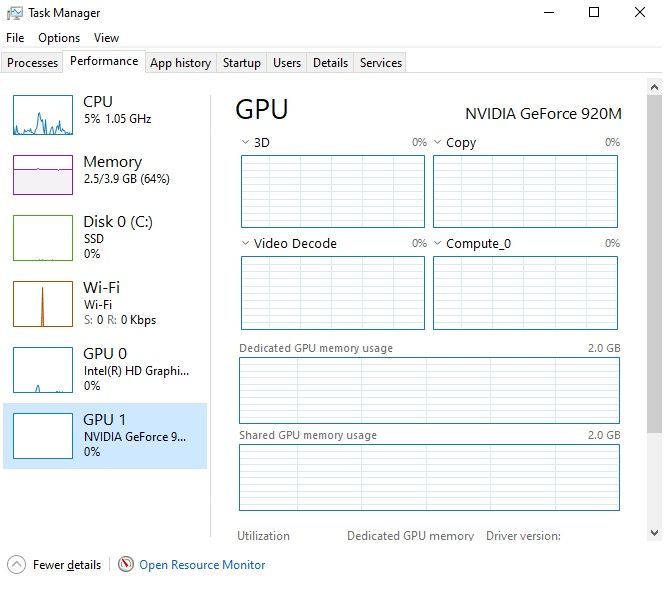Open the 3D engine dropdown chevron
Image resolution: width=664 pixels, height=592 pixels.
coord(245,142)
